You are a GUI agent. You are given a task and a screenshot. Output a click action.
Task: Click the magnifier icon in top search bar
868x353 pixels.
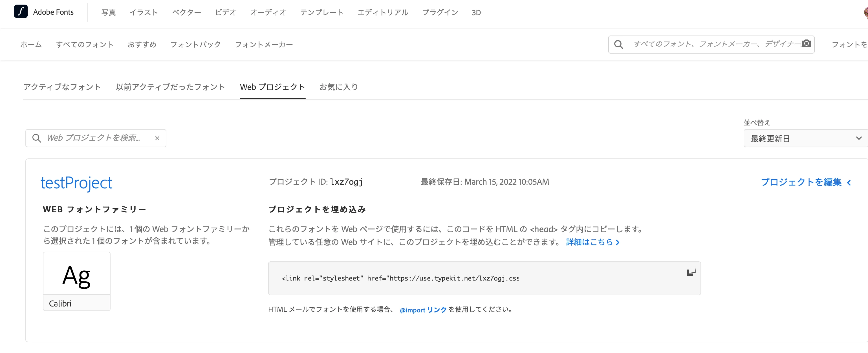(x=618, y=45)
